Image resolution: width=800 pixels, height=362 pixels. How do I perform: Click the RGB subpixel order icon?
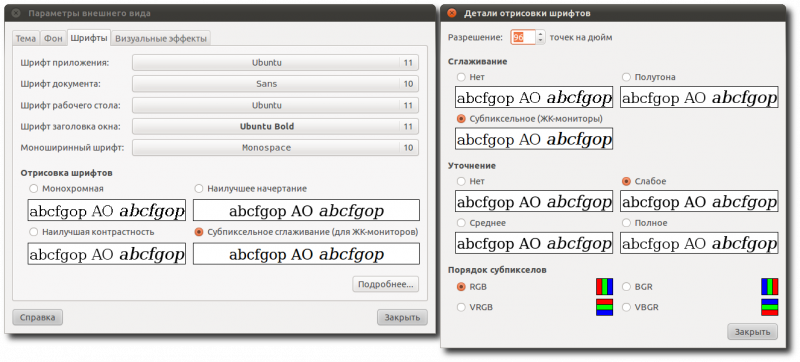[604, 287]
